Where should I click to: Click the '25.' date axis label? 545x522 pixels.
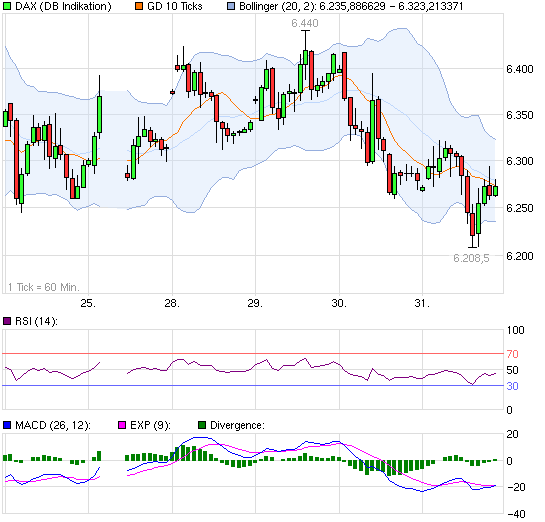tap(88, 303)
